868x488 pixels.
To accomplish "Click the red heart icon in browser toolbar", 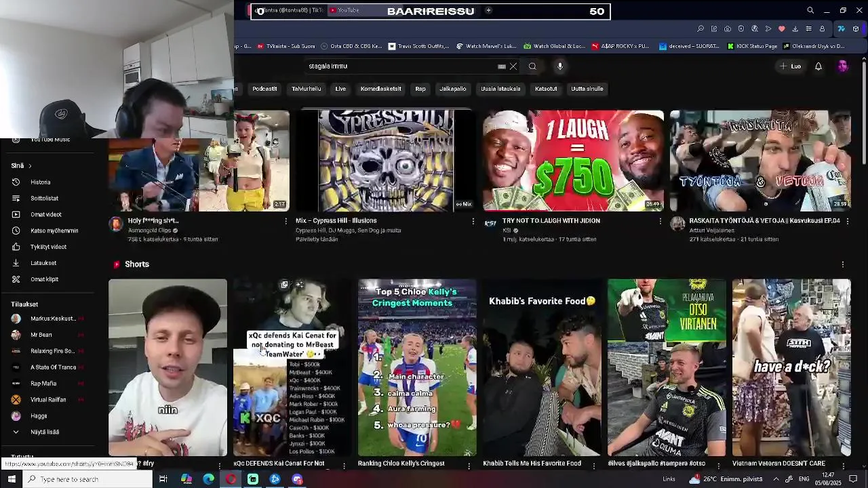I will pos(781,29).
